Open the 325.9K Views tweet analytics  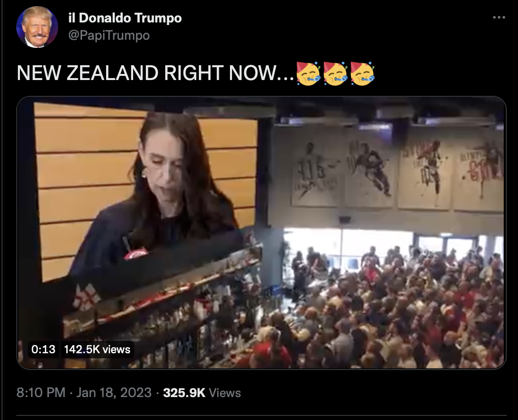(x=202, y=392)
